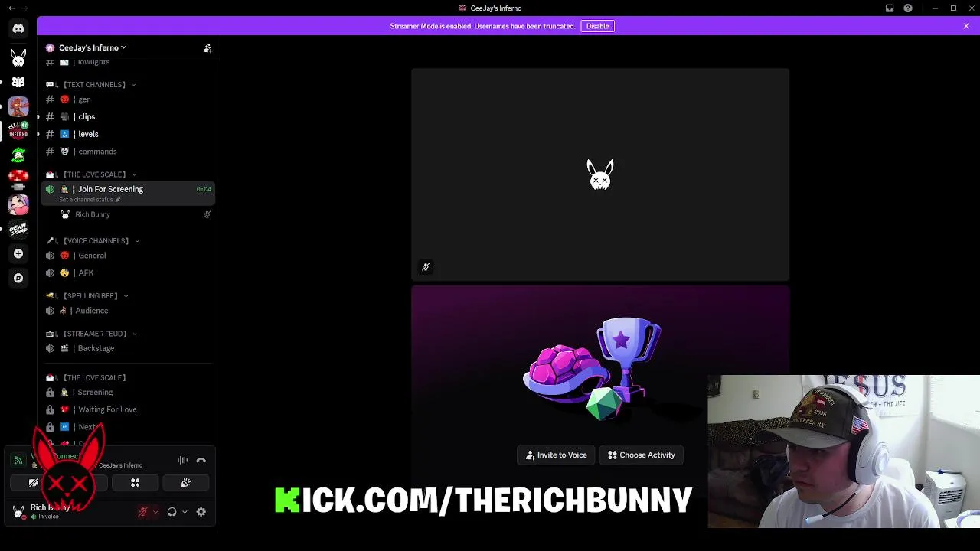Join the AFK voice channel
980x551 pixels.
point(128,273)
